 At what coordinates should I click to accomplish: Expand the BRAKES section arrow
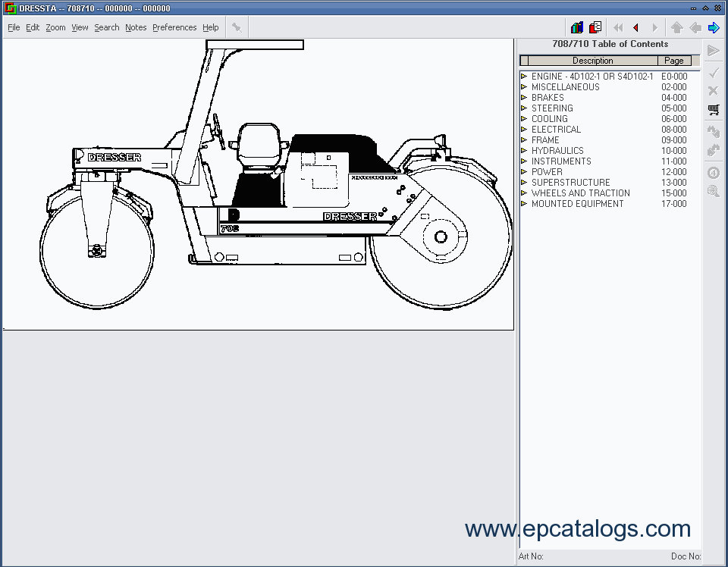tap(524, 98)
